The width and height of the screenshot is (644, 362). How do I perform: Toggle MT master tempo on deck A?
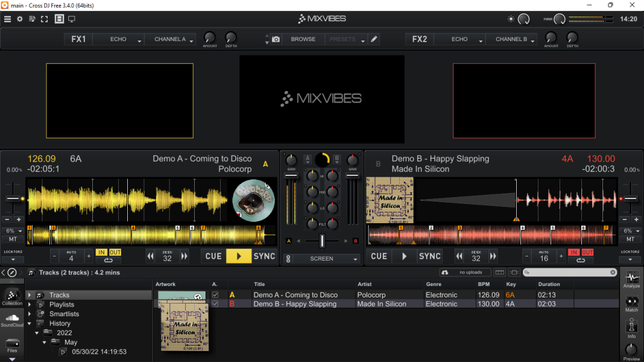tap(13, 239)
